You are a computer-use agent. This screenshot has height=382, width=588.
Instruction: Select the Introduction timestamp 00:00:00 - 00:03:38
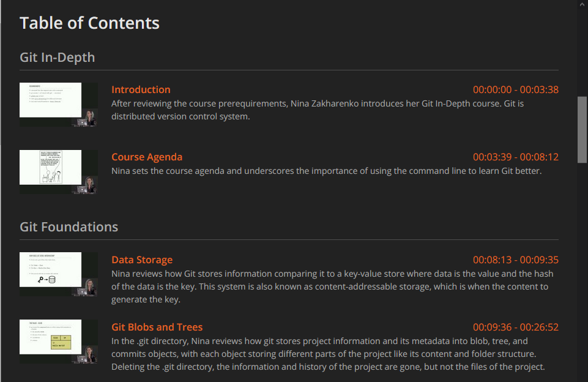pos(516,89)
